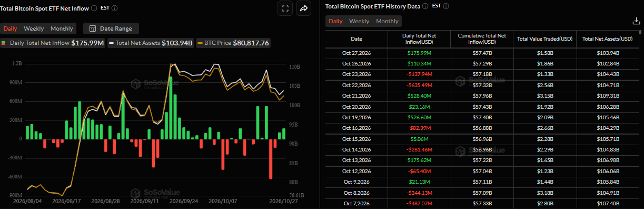This screenshot has width=644, height=209.
Task: Switch chart to Monthly view
Action: (62, 28)
